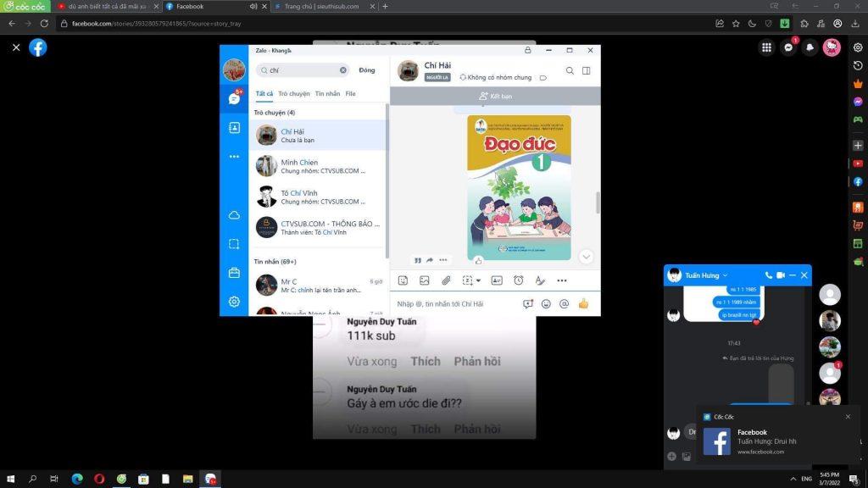The height and width of the screenshot is (488, 868).
Task: Open Zalo contacts list icon
Action: [x=234, y=128]
